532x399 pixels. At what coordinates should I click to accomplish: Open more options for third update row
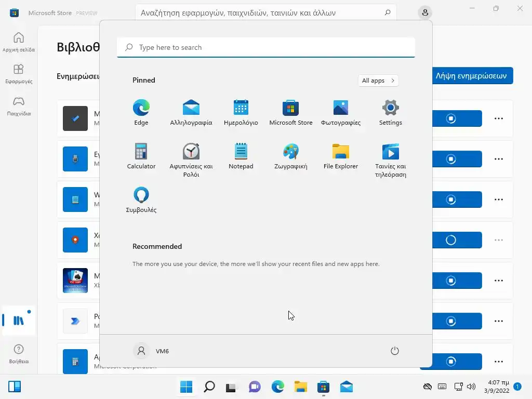coord(499,199)
